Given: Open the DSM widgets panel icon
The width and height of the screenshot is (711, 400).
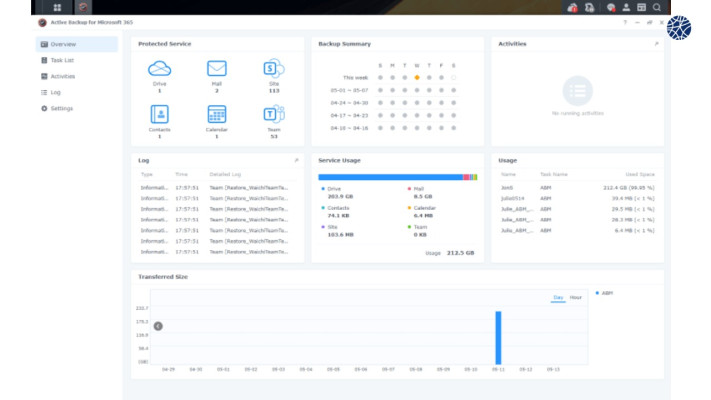Looking at the screenshot, I should click(642, 7).
